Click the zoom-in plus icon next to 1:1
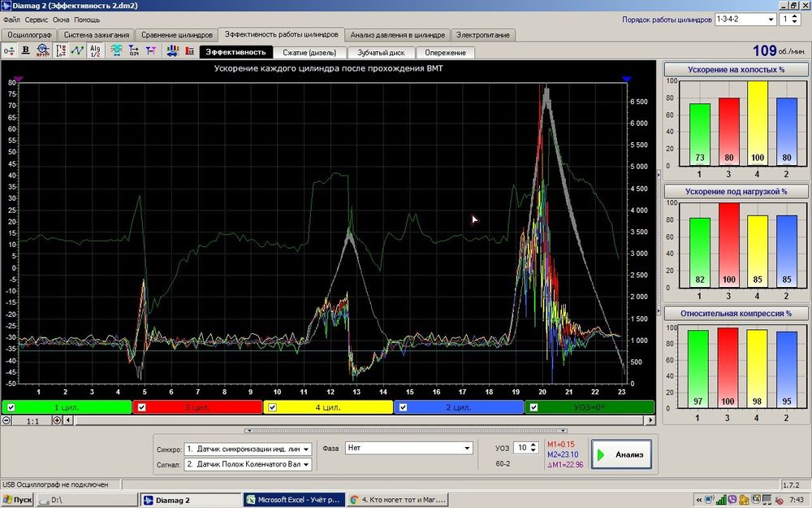 click(57, 420)
